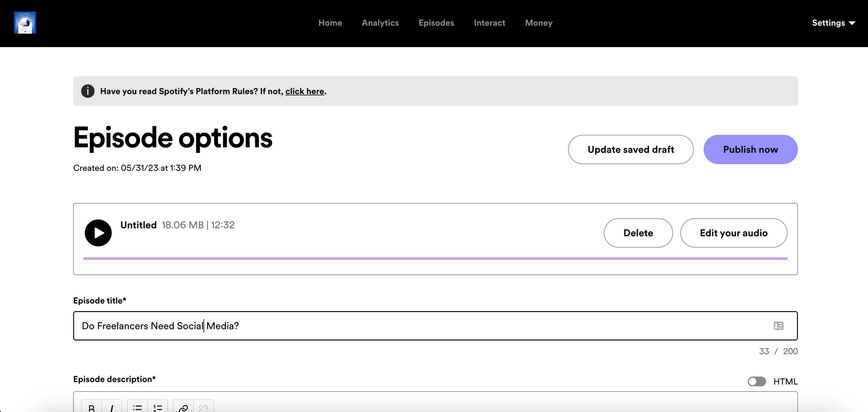Navigate to the Interact page

[489, 23]
